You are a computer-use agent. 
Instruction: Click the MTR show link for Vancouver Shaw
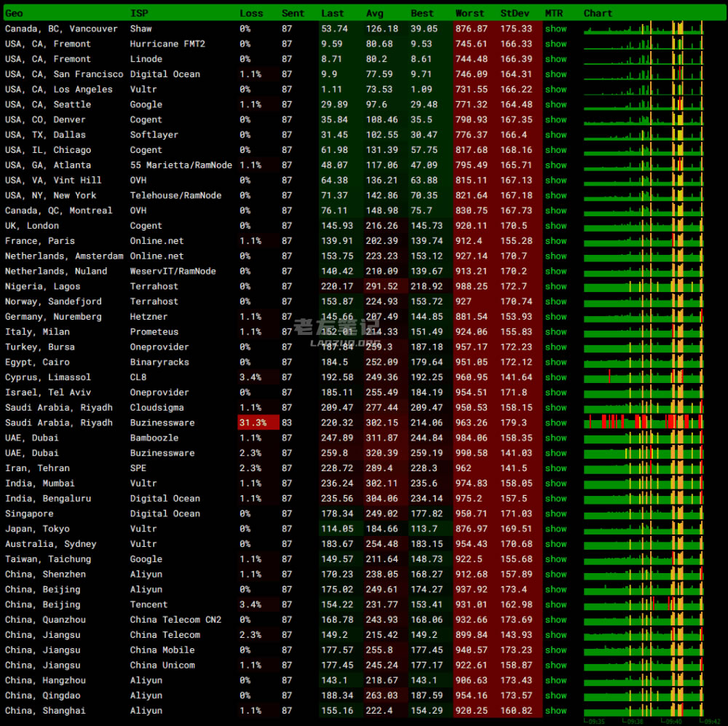click(x=555, y=29)
